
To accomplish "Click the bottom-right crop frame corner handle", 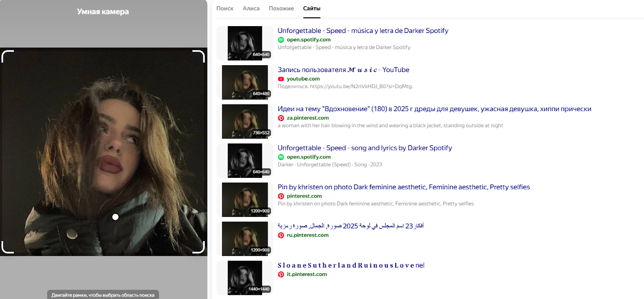I will pyautogui.click(x=199, y=248).
